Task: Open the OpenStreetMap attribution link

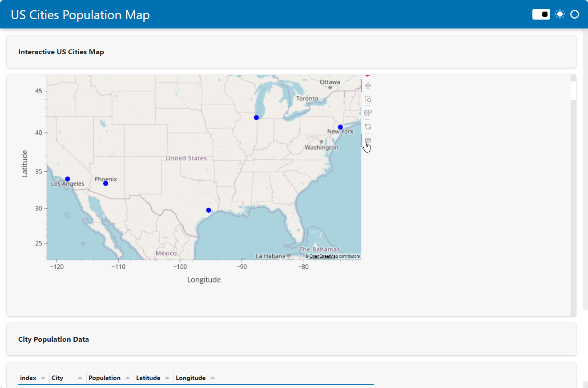Action: [x=323, y=256]
